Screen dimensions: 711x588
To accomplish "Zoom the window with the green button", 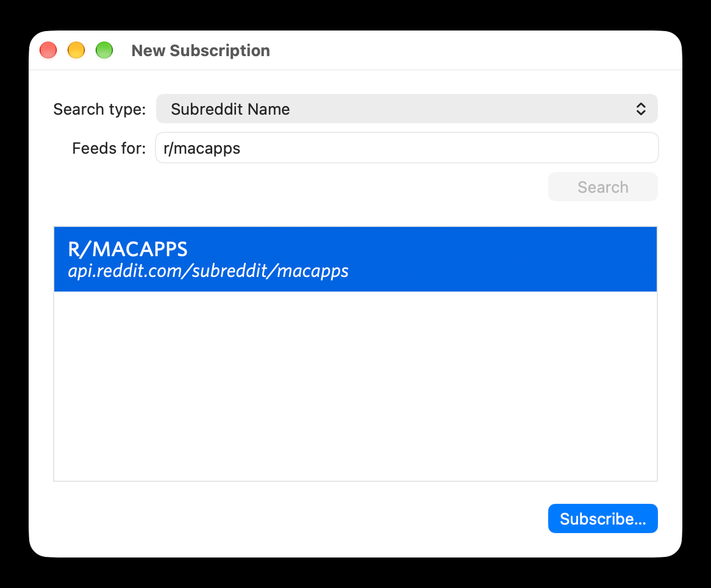I will [104, 51].
